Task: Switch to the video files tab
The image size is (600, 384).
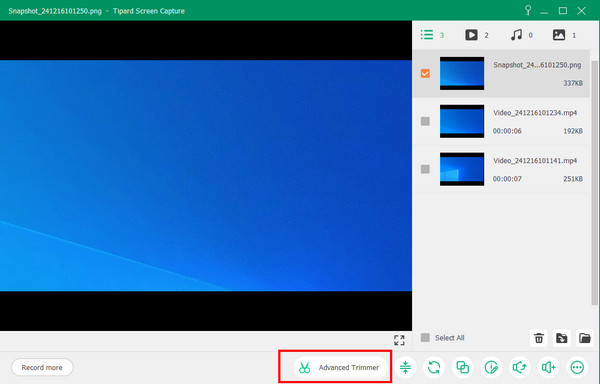Action: 477,35
